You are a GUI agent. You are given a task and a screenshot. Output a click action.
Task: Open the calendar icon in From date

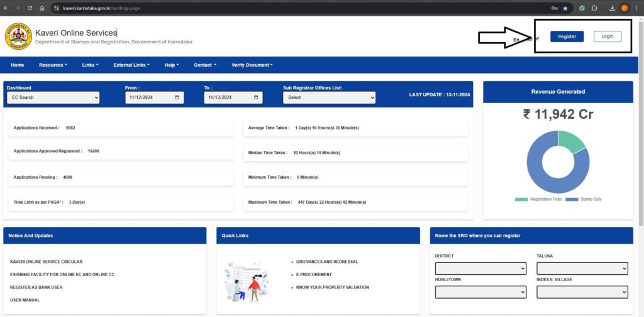(x=177, y=97)
